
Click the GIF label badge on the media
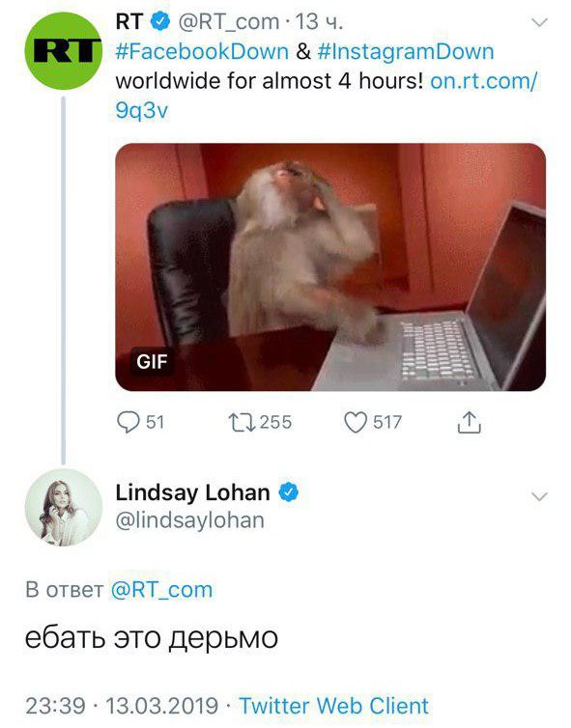152,362
